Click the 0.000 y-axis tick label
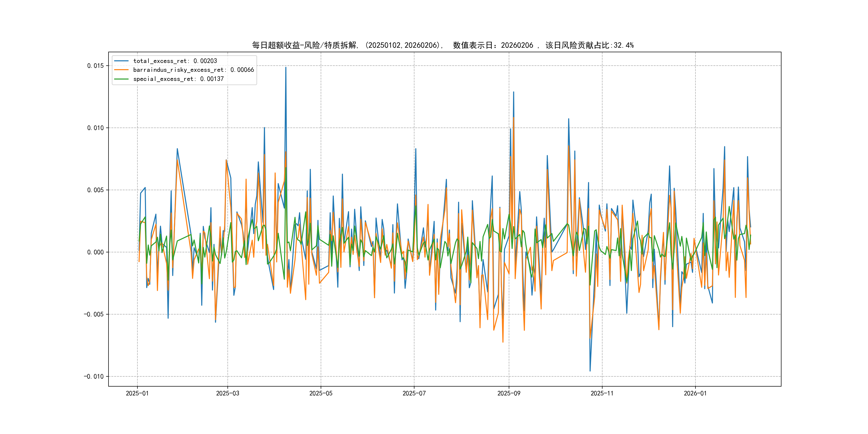Viewport: 868px width, 434px height. coord(95,252)
